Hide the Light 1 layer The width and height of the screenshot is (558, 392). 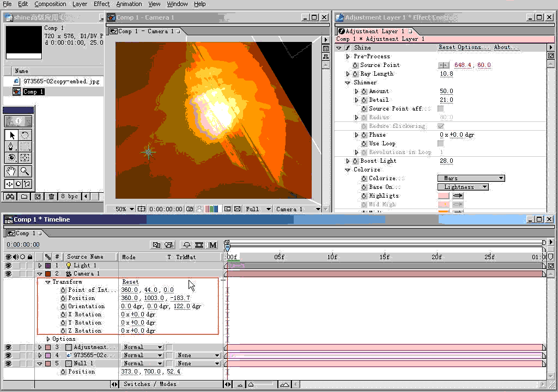pyautogui.click(x=8, y=266)
